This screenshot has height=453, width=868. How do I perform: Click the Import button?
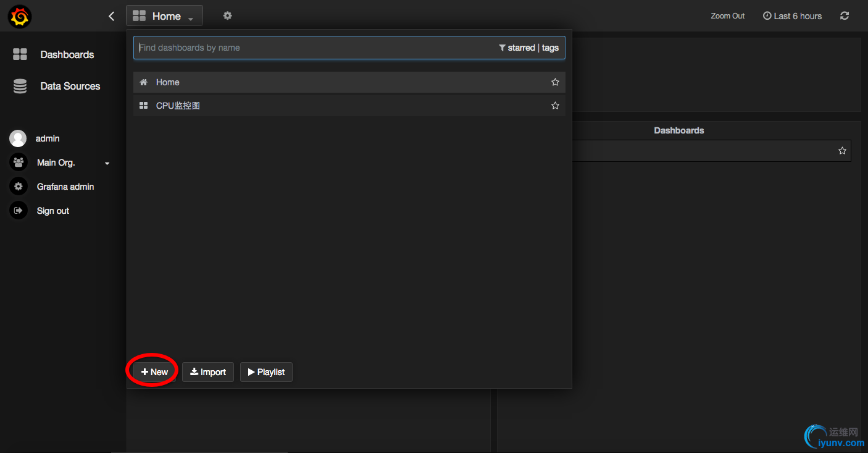(208, 372)
